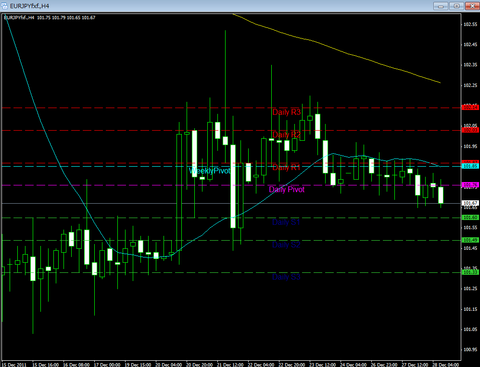Click 102.25 on the price scale
This screenshot has width=480, height=367.
[470, 85]
